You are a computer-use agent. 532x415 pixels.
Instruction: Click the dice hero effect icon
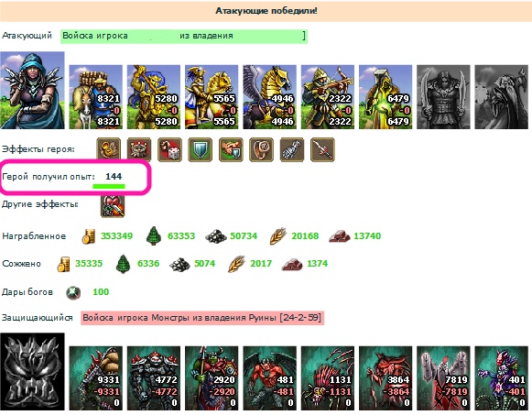(169, 149)
